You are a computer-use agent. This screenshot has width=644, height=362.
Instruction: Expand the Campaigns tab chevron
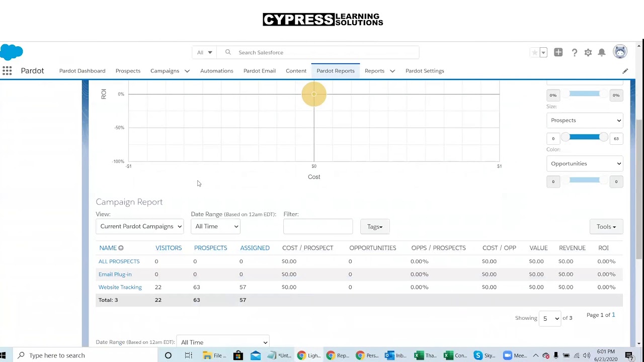click(x=187, y=71)
